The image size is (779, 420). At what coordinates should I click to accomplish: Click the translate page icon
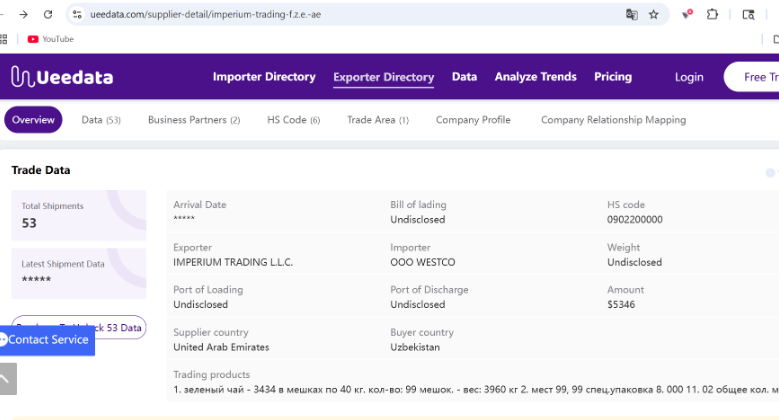(x=631, y=14)
